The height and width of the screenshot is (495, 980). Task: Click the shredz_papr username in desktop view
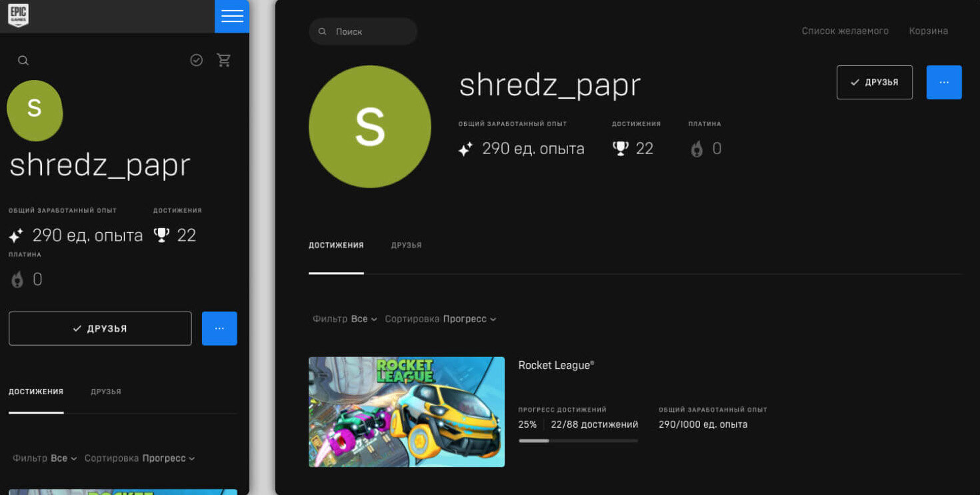(x=550, y=85)
